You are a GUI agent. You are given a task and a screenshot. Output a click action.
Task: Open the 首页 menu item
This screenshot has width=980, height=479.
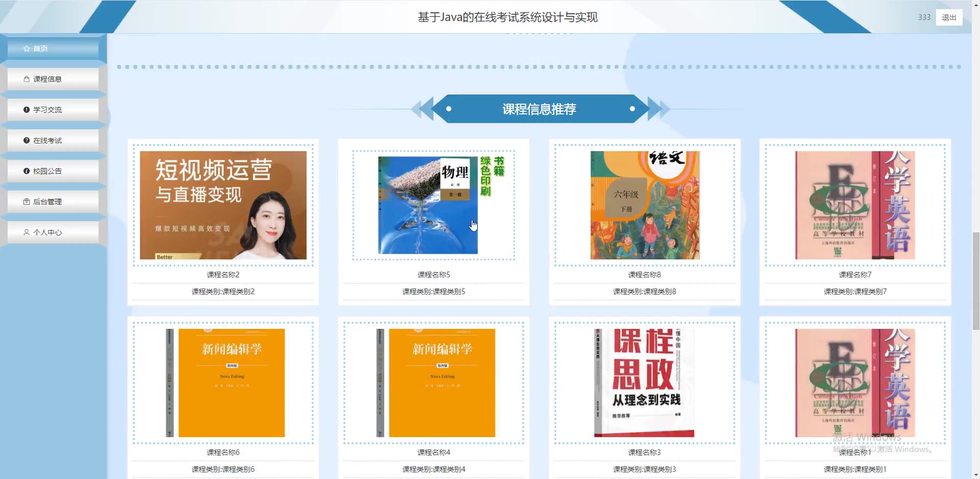[53, 49]
